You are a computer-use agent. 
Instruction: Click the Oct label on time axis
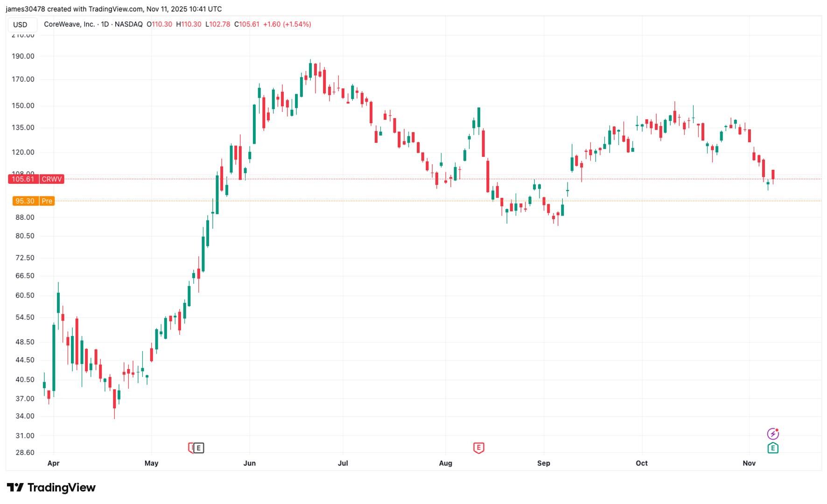pos(642,463)
